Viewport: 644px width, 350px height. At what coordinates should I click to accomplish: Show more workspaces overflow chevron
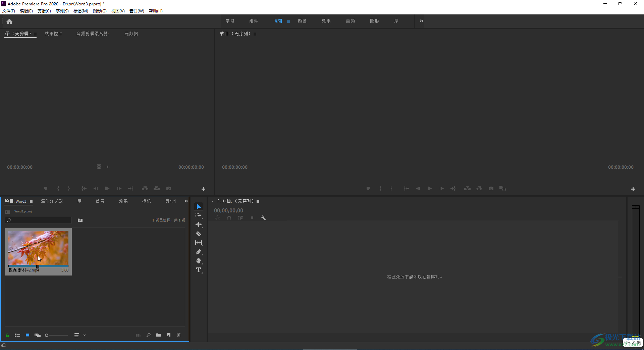click(422, 21)
